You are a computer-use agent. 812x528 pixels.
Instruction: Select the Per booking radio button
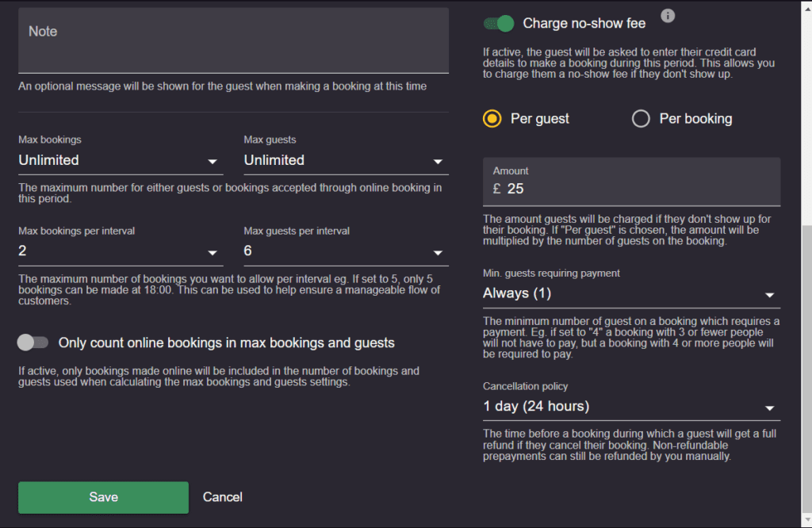641,119
